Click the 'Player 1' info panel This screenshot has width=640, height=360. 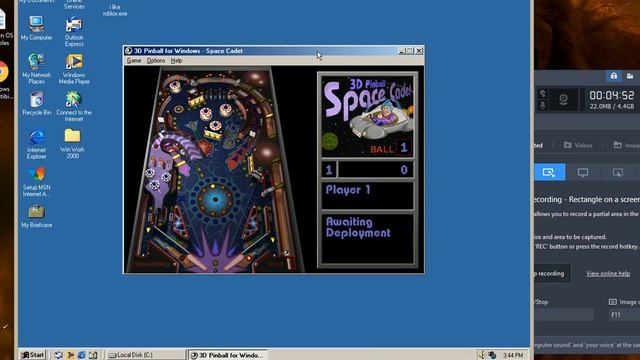click(x=367, y=195)
